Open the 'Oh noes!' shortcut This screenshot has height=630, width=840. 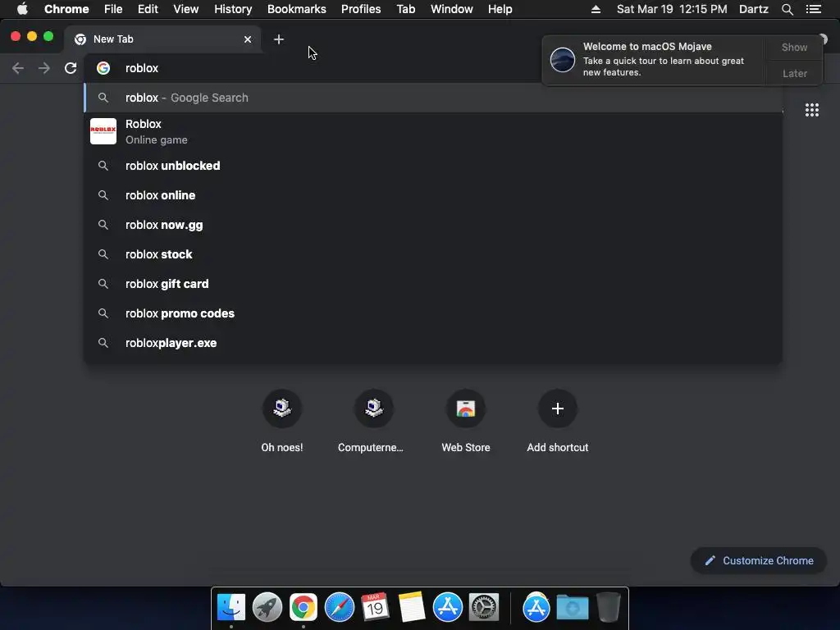click(x=282, y=422)
